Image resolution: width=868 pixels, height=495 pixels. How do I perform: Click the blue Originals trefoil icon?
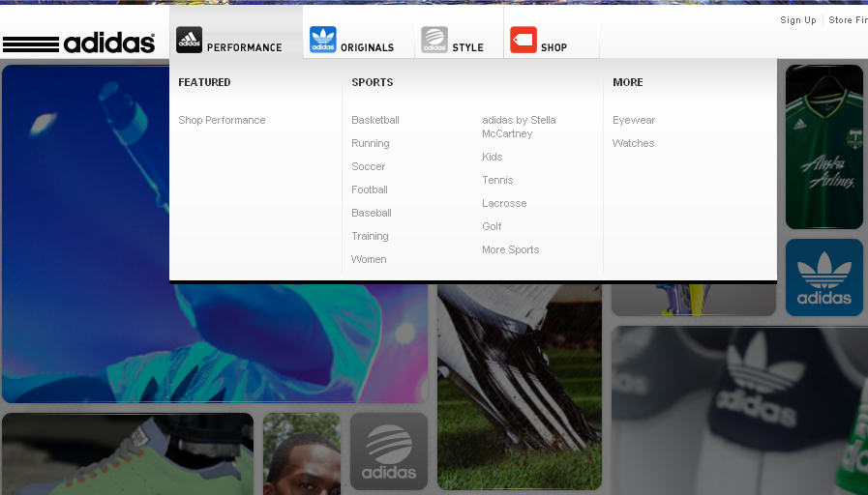(323, 40)
